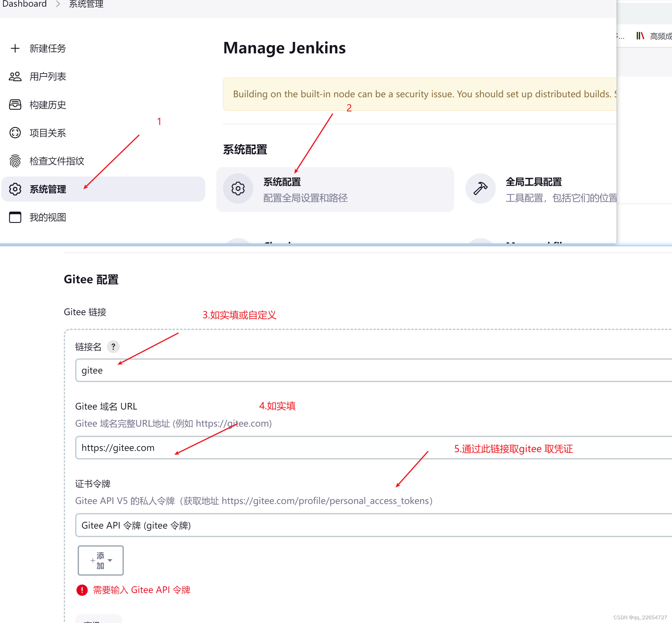The height and width of the screenshot is (623, 672).
Task: Click the build history tray icon
Action: point(15,105)
